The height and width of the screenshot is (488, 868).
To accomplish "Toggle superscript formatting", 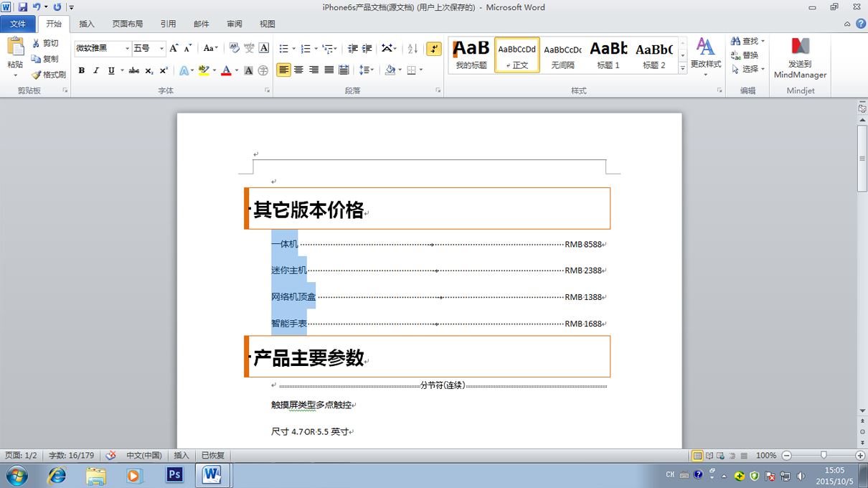I will coord(164,70).
